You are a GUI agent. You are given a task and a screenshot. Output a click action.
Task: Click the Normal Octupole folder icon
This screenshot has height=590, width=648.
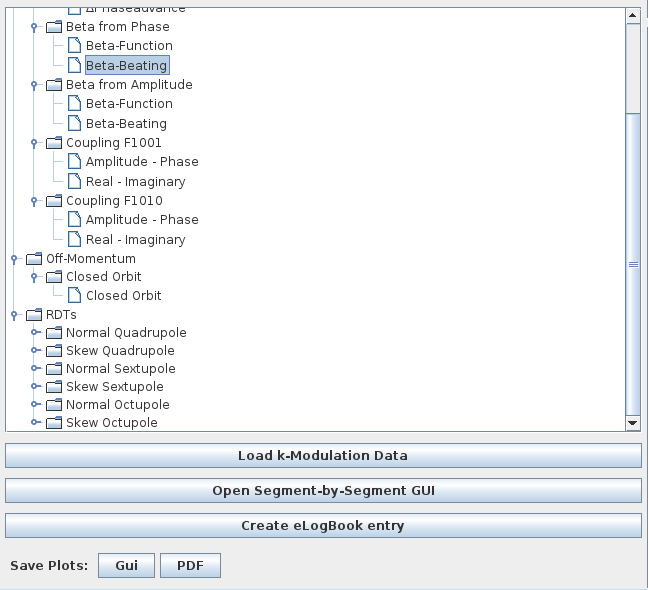coord(54,404)
